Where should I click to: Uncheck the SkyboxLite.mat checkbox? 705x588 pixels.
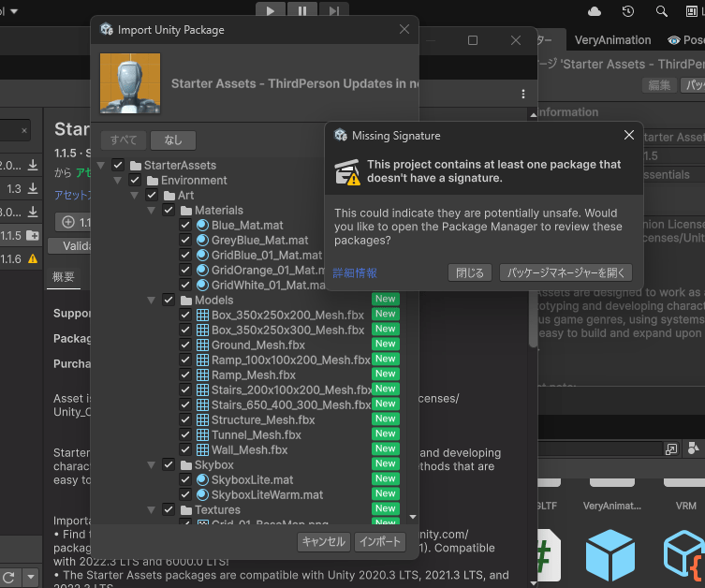(x=185, y=480)
